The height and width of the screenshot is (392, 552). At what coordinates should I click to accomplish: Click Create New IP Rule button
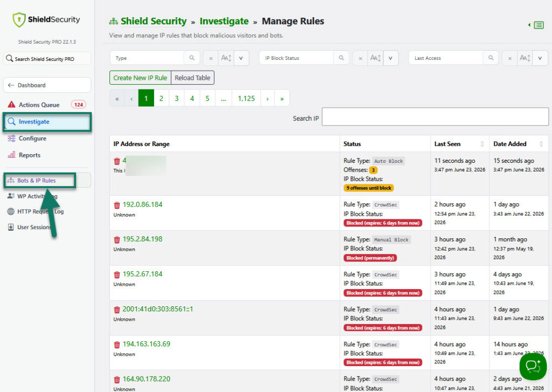coord(140,78)
